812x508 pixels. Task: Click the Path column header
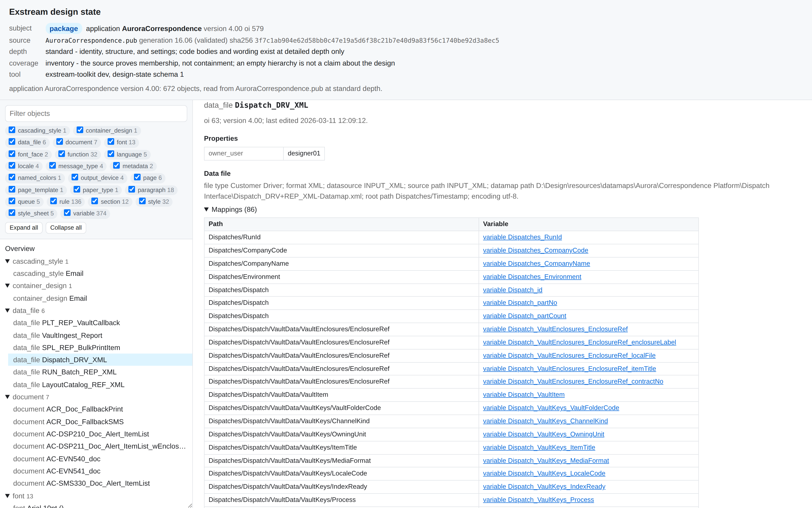pyautogui.click(x=341, y=224)
